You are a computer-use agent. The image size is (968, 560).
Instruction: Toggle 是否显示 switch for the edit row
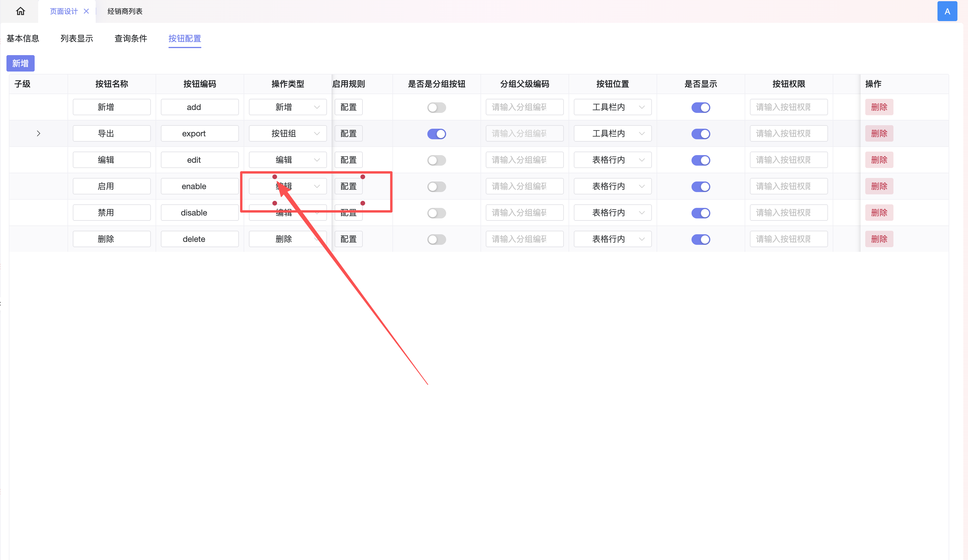700,160
